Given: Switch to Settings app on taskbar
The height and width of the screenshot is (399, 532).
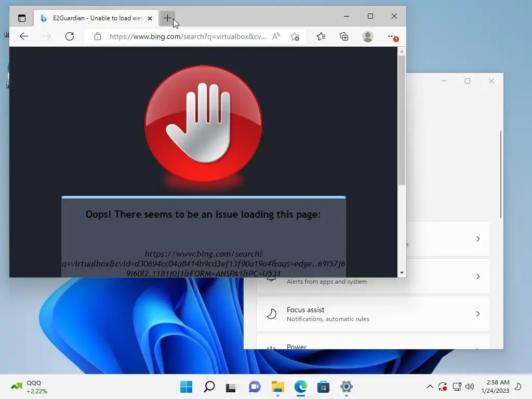Looking at the screenshot, I should click(x=347, y=387).
